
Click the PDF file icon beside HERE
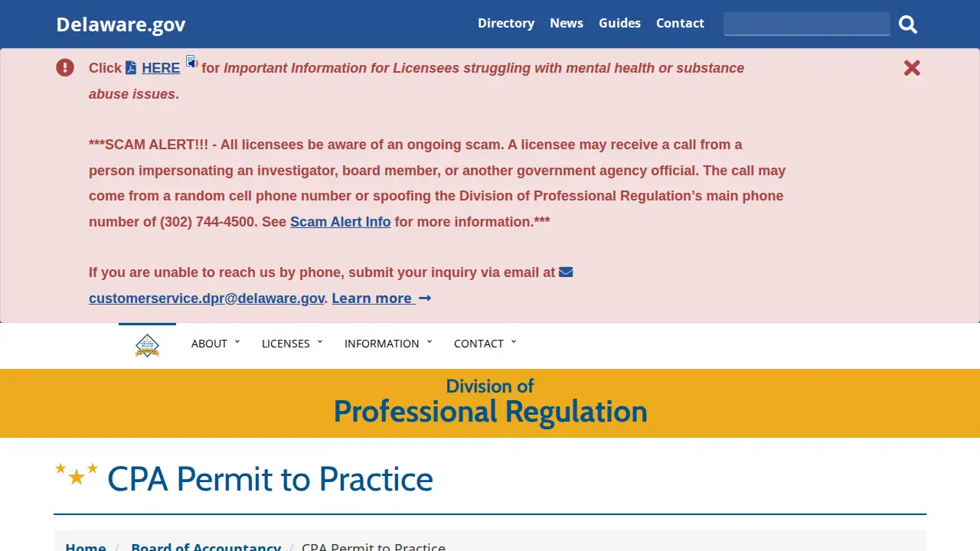[x=131, y=68]
